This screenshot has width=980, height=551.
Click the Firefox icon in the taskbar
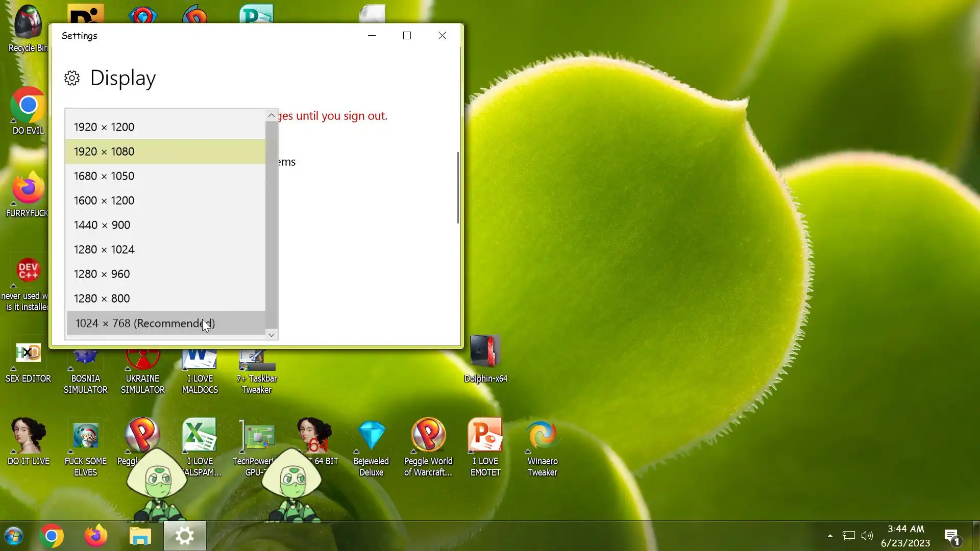pos(95,536)
